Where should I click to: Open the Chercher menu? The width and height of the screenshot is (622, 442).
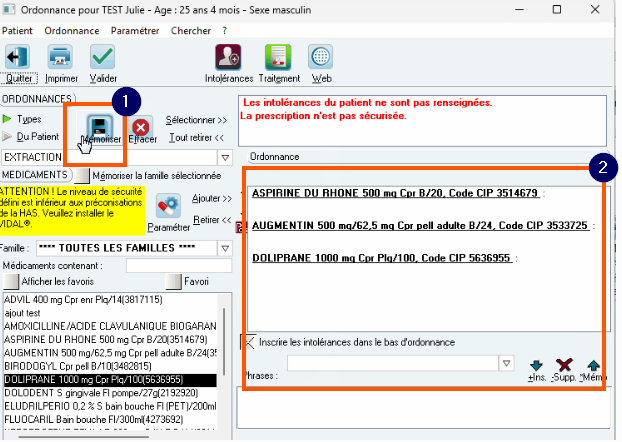tap(191, 31)
